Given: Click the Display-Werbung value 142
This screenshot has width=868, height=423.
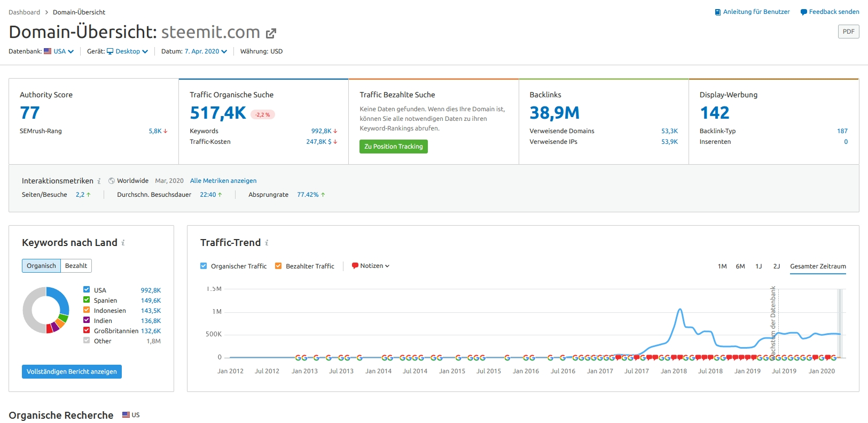Looking at the screenshot, I should pos(715,113).
